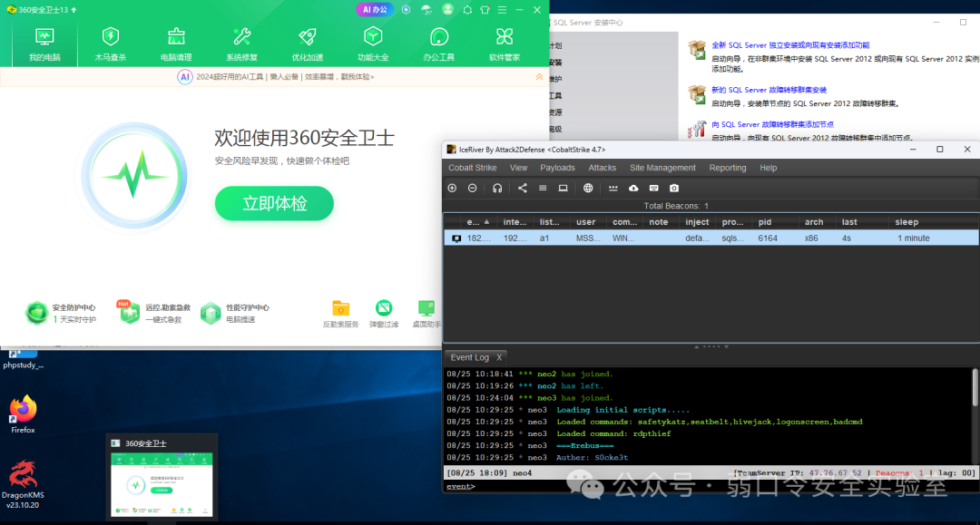Open Payloads menu
The width and height of the screenshot is (980, 525).
pos(557,168)
